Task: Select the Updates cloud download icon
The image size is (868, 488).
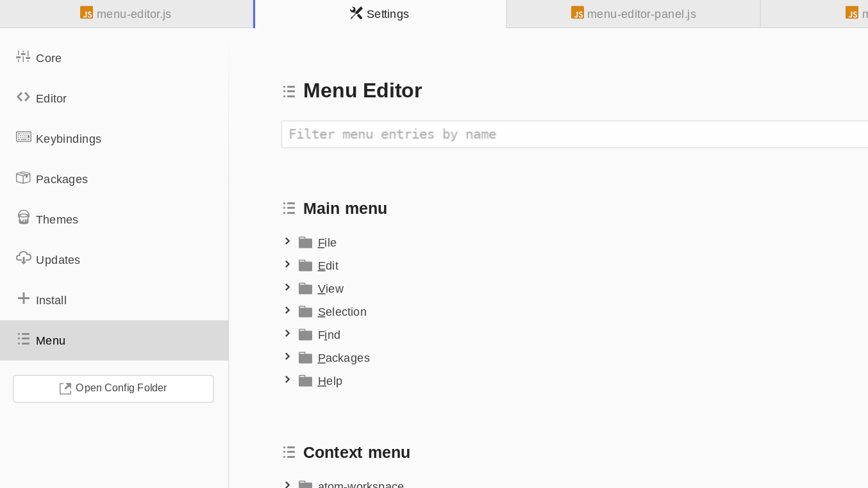Action: click(23, 258)
